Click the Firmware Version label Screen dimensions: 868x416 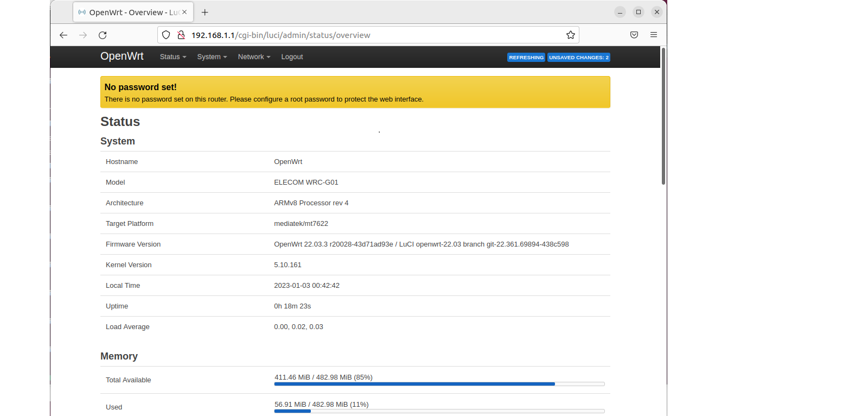133,244
